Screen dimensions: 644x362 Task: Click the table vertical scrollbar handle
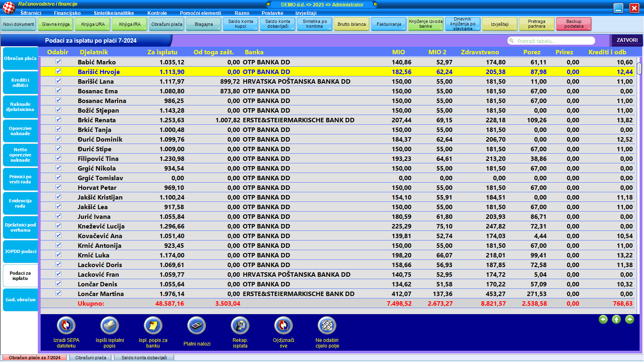(639, 68)
